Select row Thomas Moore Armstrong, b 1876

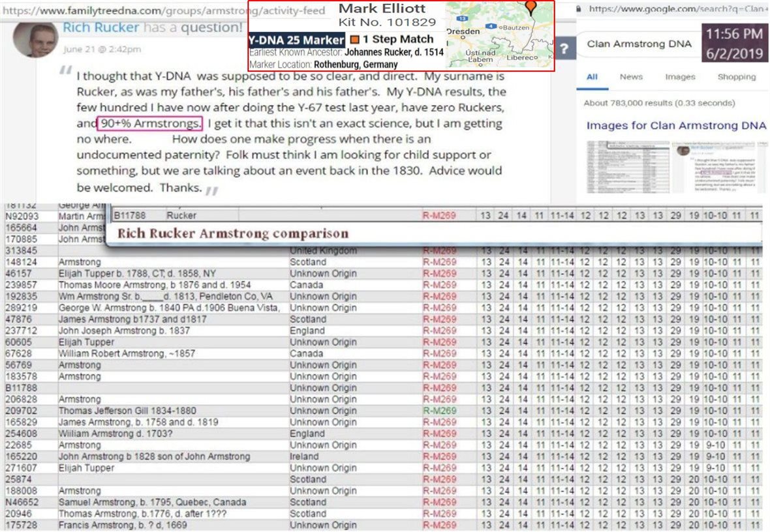(x=383, y=285)
